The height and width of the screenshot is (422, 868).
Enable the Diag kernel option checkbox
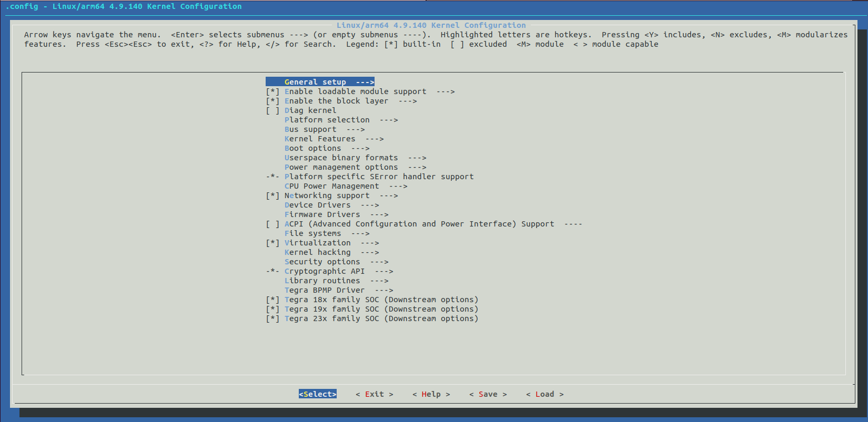(x=272, y=110)
